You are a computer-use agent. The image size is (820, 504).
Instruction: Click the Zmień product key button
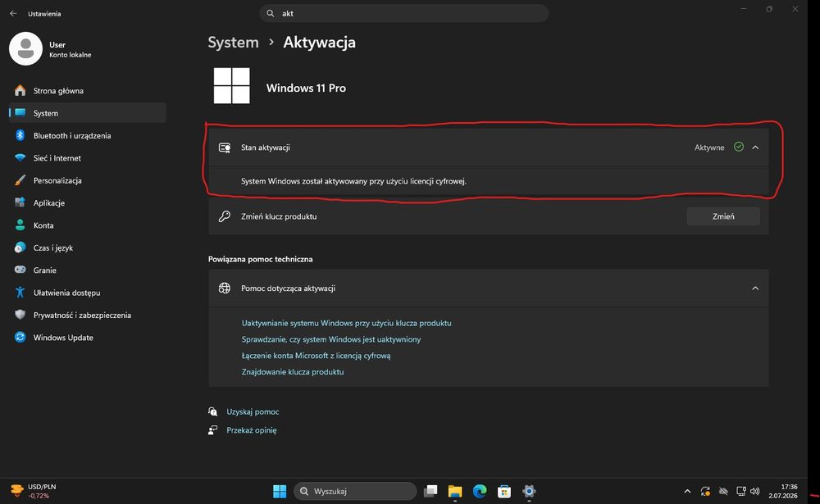point(722,216)
